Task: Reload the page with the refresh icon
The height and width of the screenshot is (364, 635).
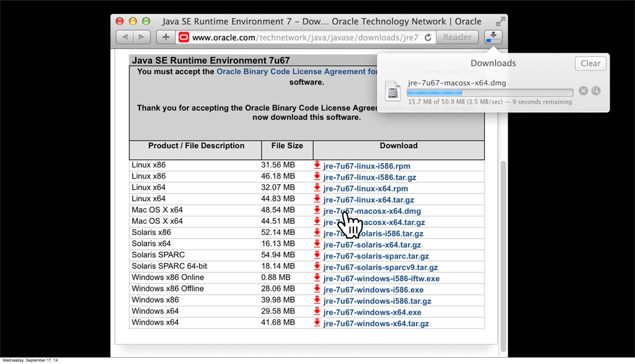Action: pos(428,37)
